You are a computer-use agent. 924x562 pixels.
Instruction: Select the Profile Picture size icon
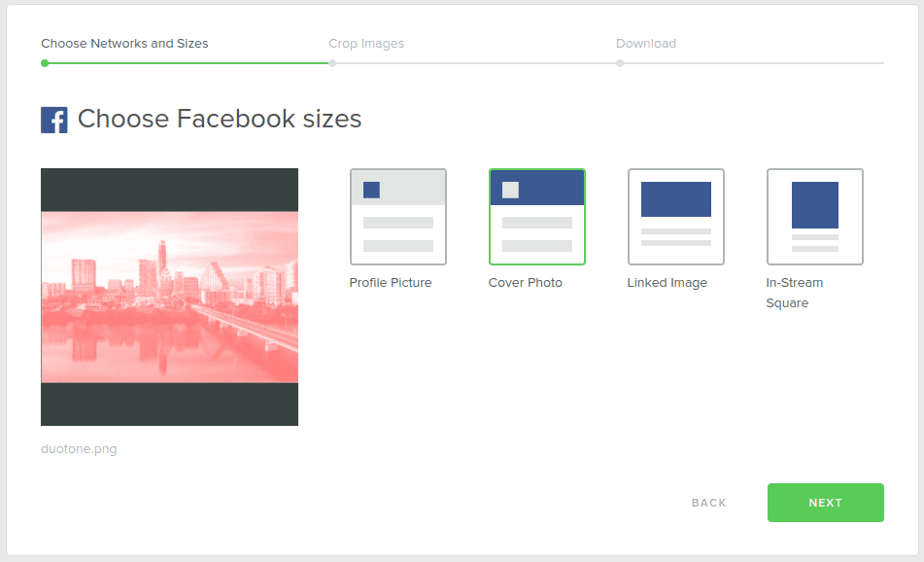coord(397,217)
